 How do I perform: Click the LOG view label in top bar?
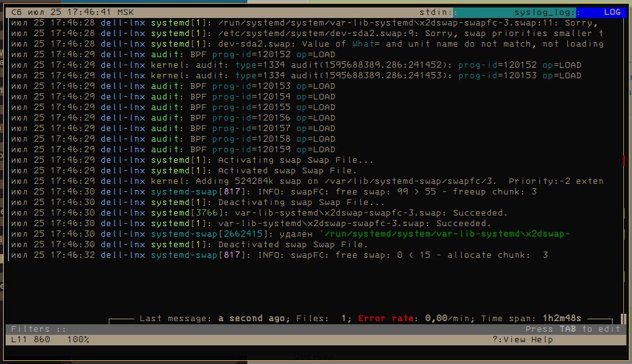pyautogui.click(x=612, y=12)
